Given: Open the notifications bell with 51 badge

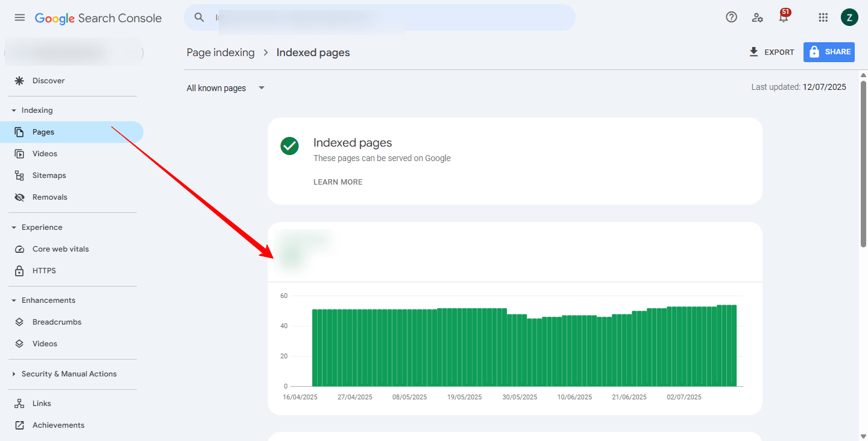Looking at the screenshot, I should 784,16.
